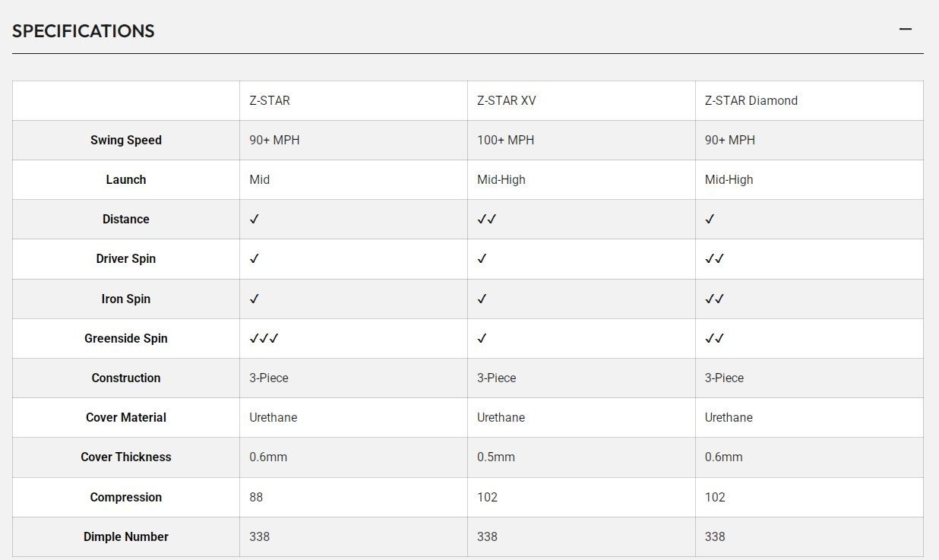Click the Distance row label
This screenshot has height=560, width=939.
coord(126,219)
